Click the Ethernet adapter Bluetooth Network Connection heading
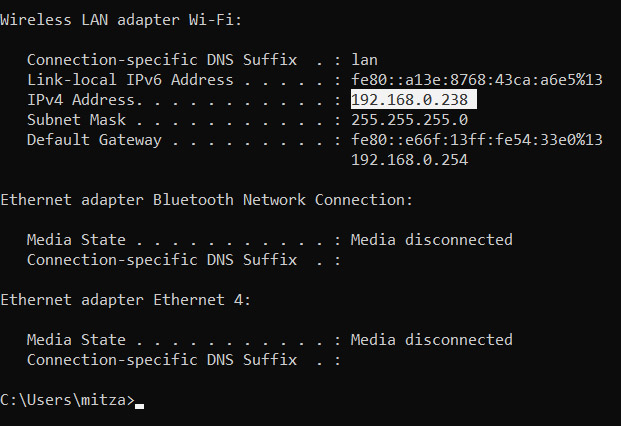This screenshot has height=426, width=621. pyautogui.click(x=206, y=200)
